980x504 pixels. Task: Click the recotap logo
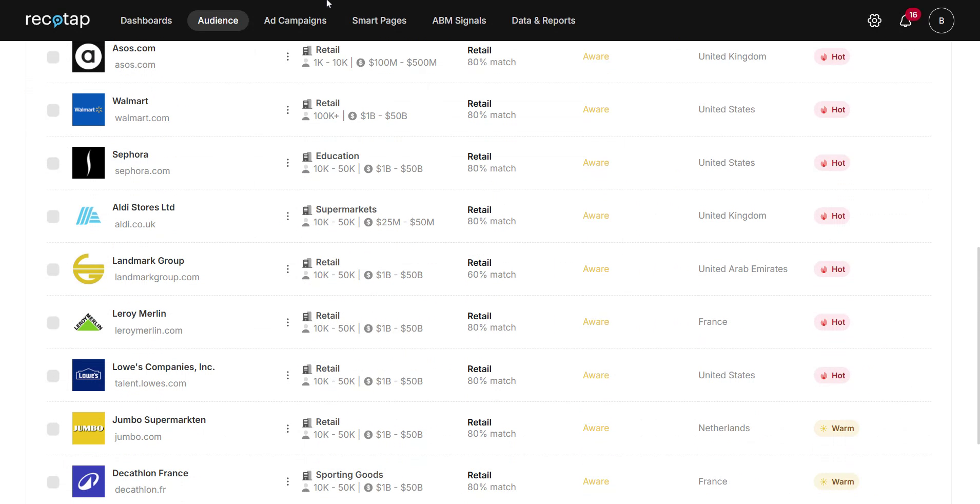(x=57, y=20)
